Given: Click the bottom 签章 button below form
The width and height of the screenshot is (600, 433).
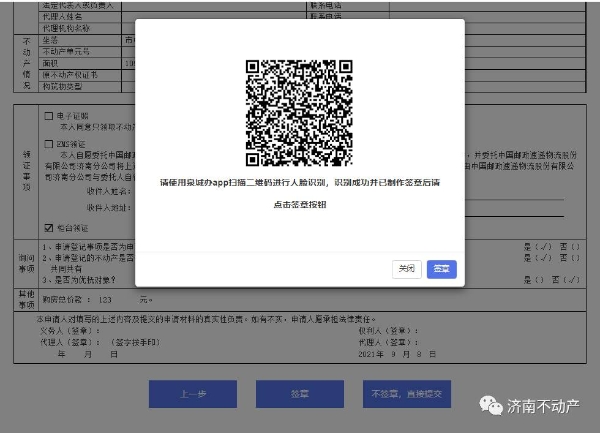Looking at the screenshot, I should coord(298,394).
